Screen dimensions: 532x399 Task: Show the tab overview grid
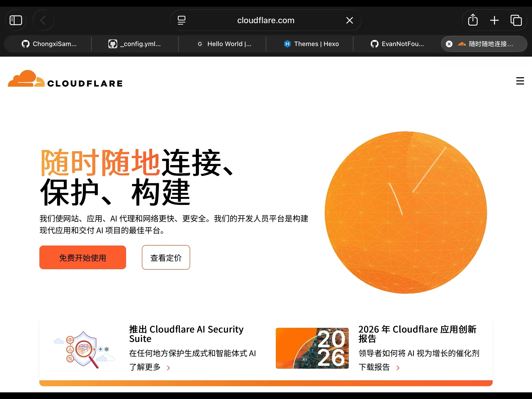click(x=516, y=20)
